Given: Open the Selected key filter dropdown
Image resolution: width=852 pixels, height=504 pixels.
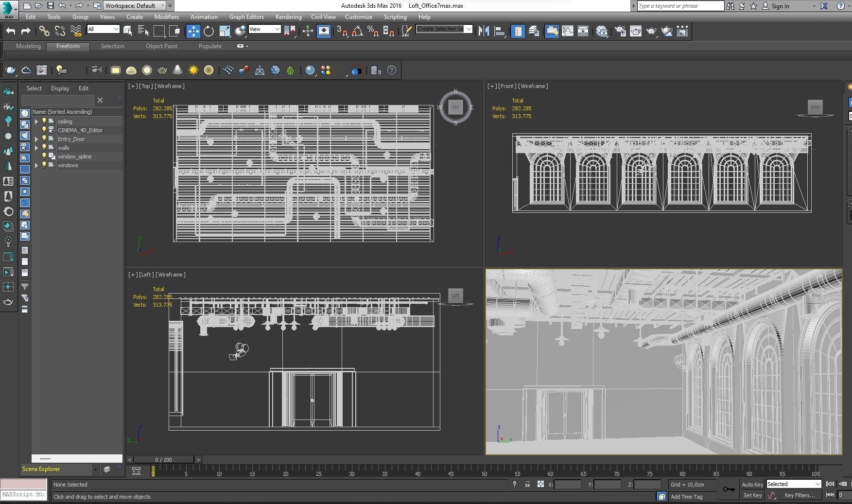Looking at the screenshot, I should click(794, 484).
